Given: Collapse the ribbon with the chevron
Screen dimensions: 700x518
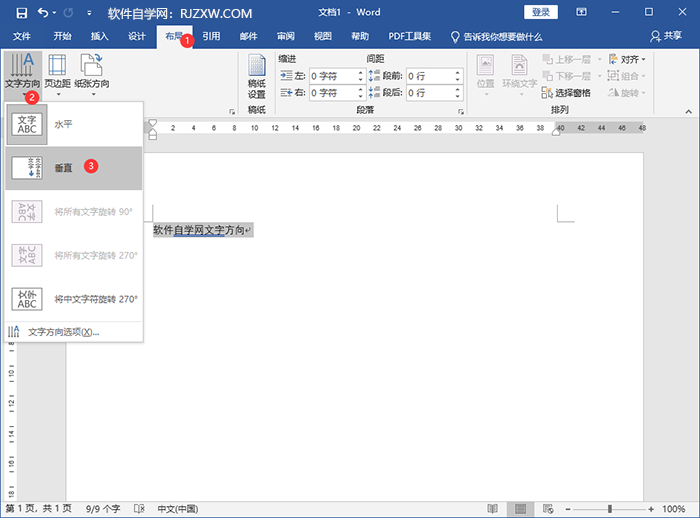Looking at the screenshot, I should pos(688,112).
